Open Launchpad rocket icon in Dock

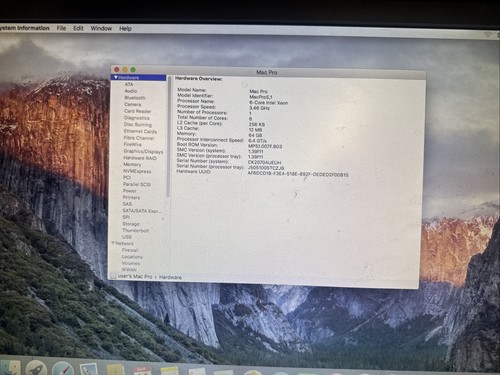click(36, 368)
